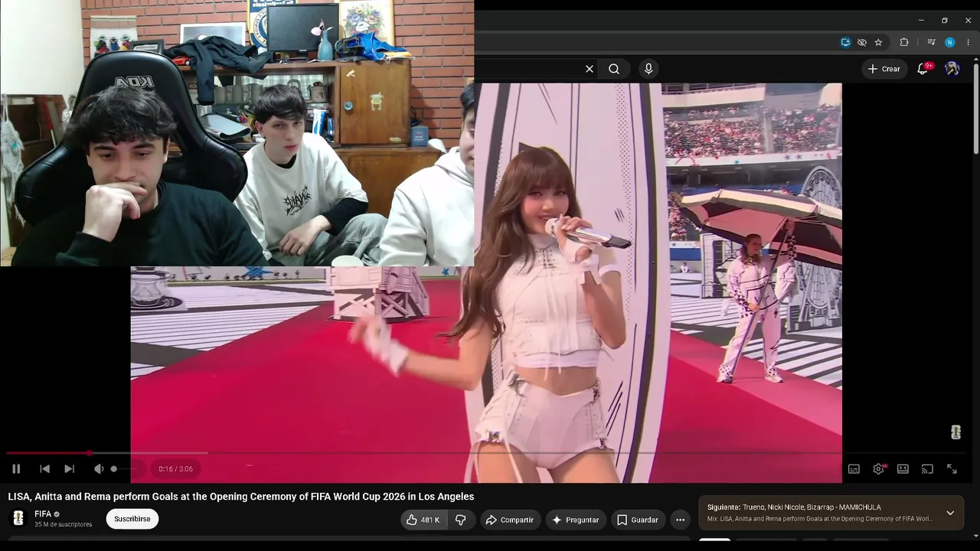Open the Chrome three-dot menu
The image size is (980, 551).
click(x=968, y=42)
